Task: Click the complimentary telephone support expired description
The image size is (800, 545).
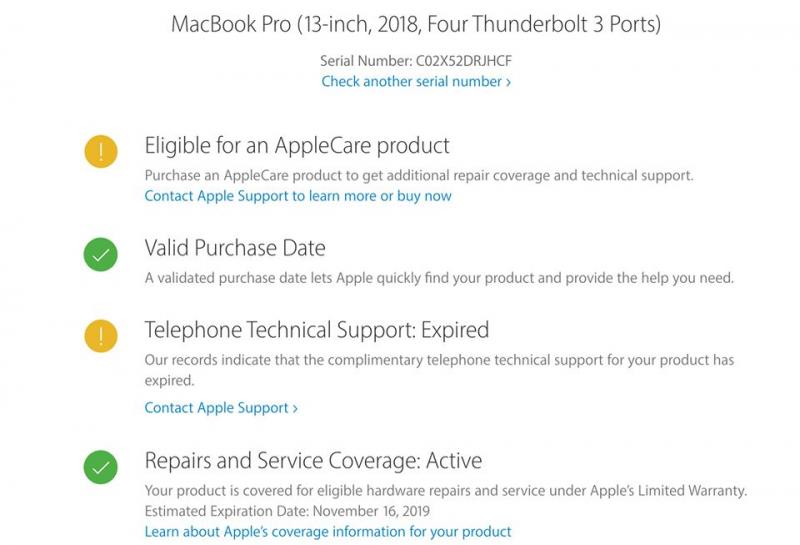Action: 439,370
